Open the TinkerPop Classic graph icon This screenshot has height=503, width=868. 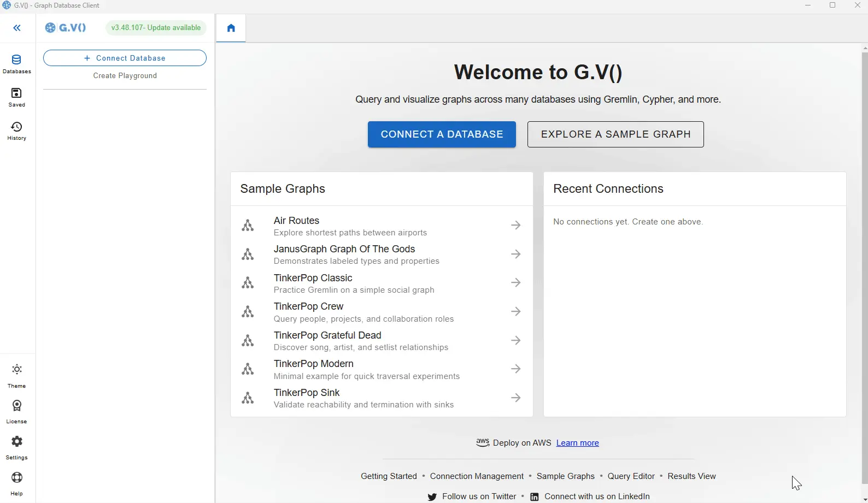pos(248,283)
